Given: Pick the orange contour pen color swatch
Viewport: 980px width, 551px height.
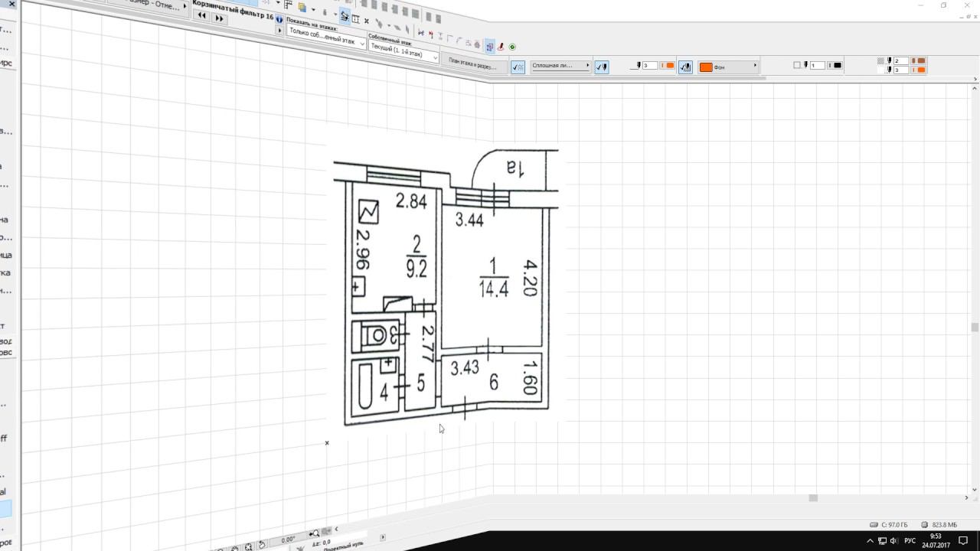Looking at the screenshot, I should (x=668, y=66).
